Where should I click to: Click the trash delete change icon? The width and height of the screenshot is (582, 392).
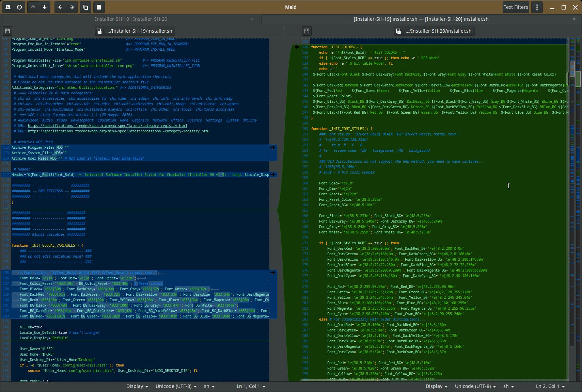(x=99, y=7)
